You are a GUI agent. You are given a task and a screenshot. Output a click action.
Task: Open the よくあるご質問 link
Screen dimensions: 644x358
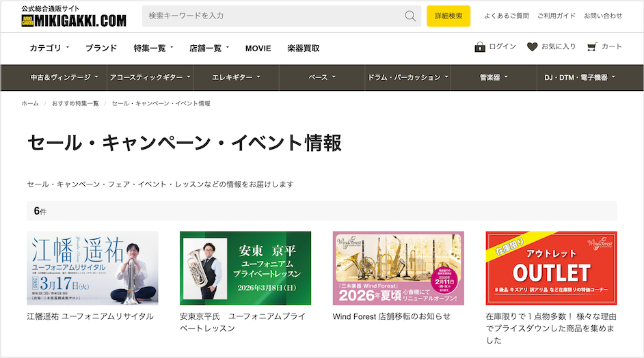click(x=506, y=16)
